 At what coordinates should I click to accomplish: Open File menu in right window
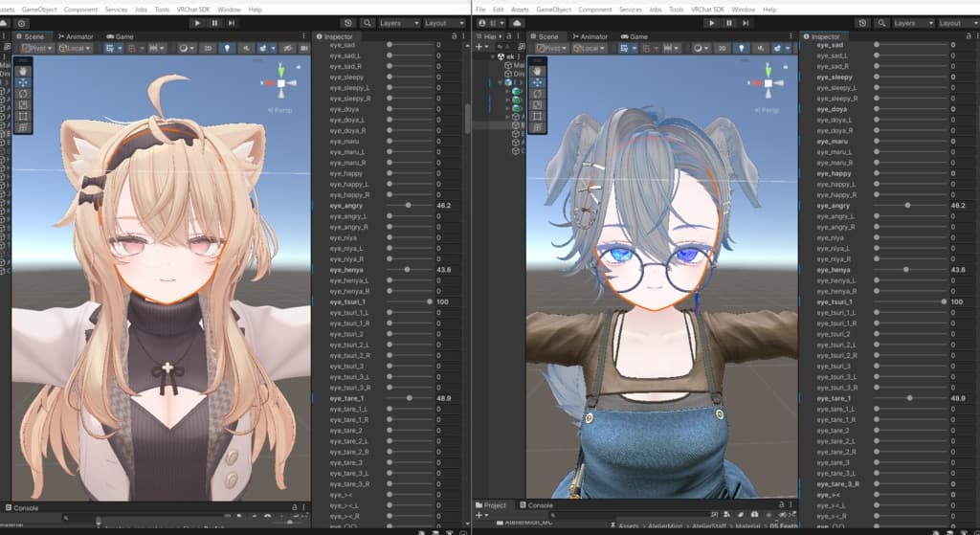coord(480,10)
